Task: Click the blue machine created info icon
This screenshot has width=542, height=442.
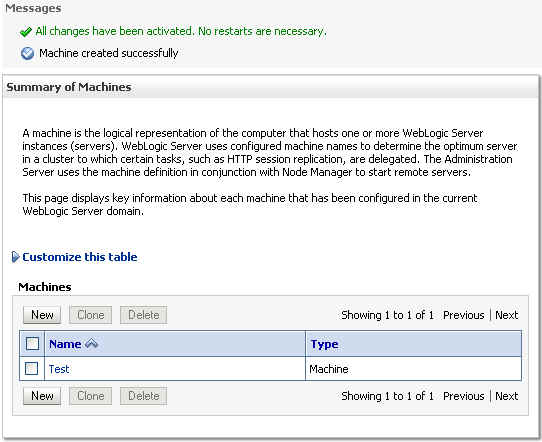Action: [x=27, y=54]
